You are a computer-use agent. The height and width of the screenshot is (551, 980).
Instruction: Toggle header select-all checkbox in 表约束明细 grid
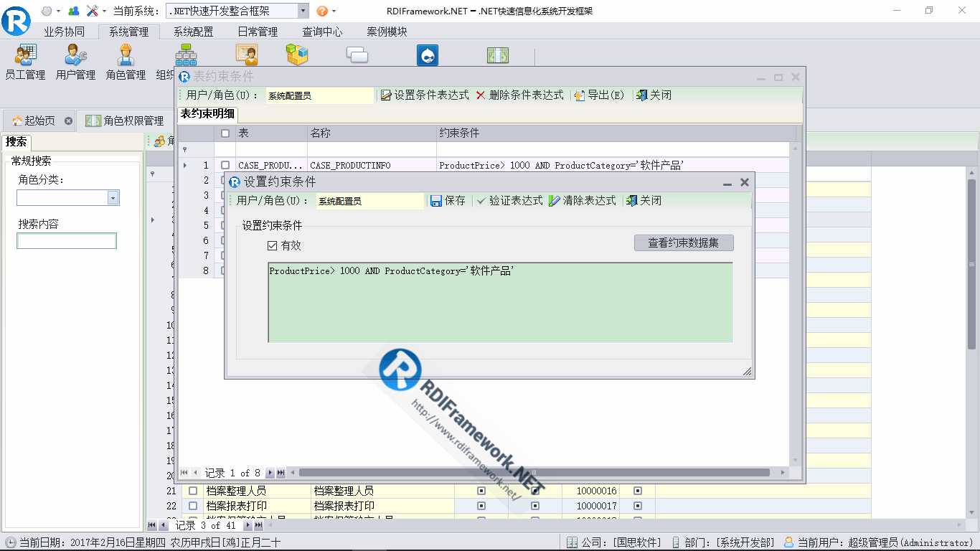225,133
